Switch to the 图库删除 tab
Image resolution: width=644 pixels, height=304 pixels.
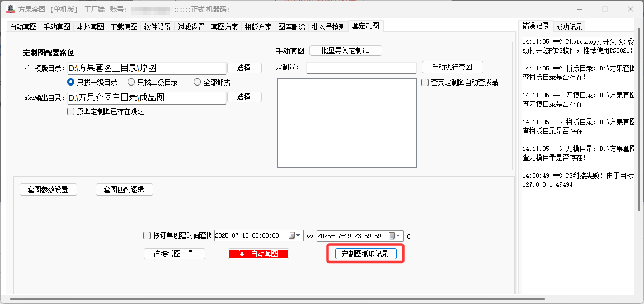pyautogui.click(x=292, y=27)
